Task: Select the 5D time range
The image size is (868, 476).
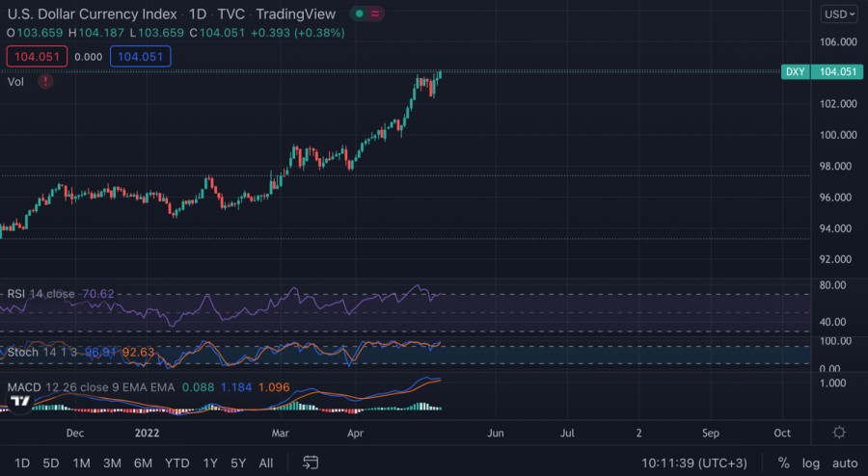Action: coord(51,463)
